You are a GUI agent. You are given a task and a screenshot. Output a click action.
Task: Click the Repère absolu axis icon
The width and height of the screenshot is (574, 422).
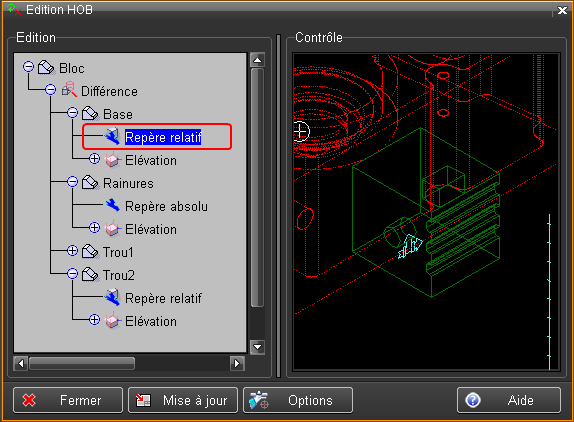click(113, 205)
